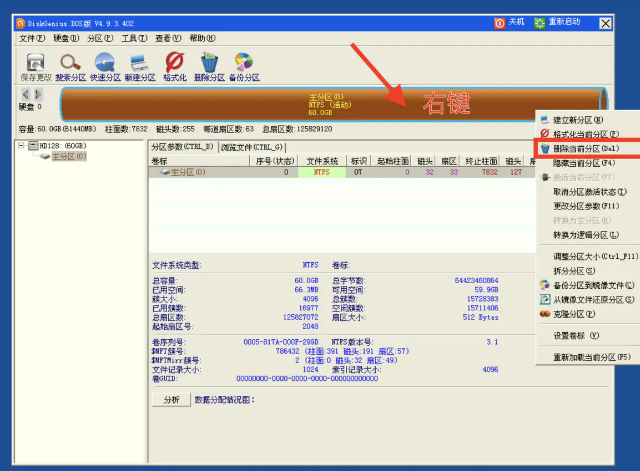Click the Restart (重新启动) button in title bar
The width and height of the screenshot is (640, 471).
[557, 22]
